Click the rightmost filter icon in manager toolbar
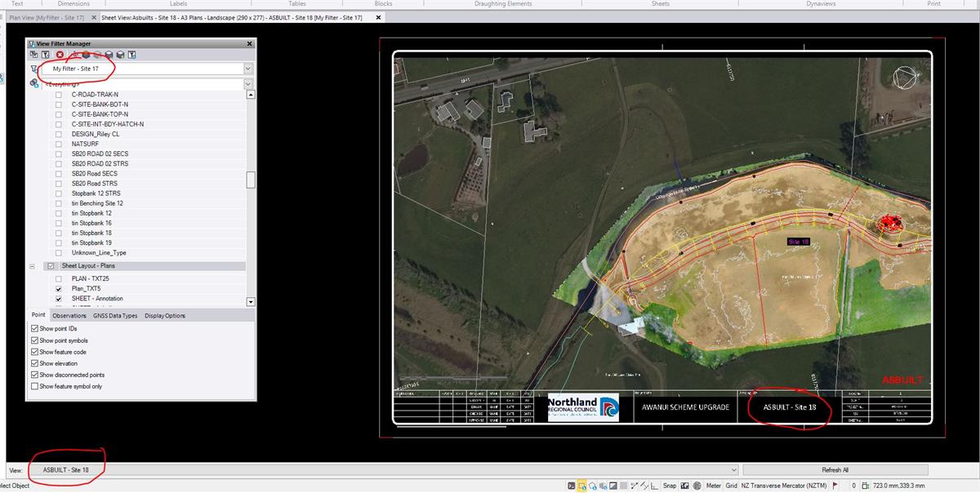Viewport: 980px width, 493px height. tap(131, 55)
